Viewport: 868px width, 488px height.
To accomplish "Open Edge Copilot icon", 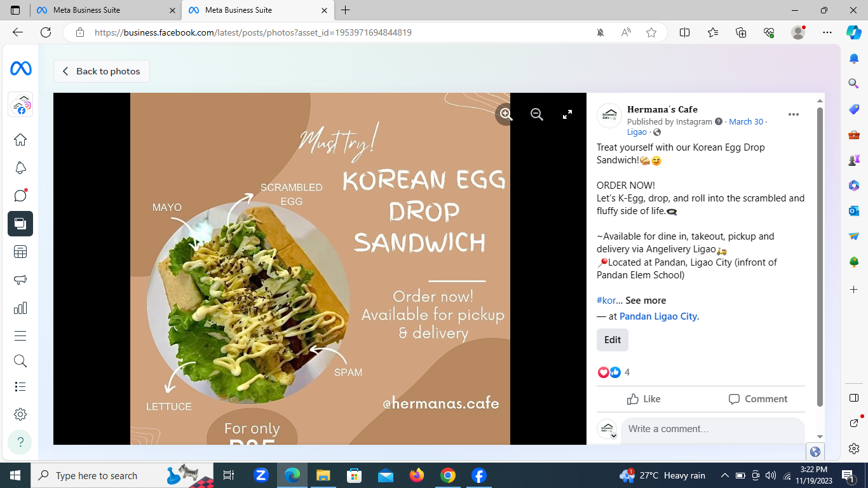I will point(854,32).
